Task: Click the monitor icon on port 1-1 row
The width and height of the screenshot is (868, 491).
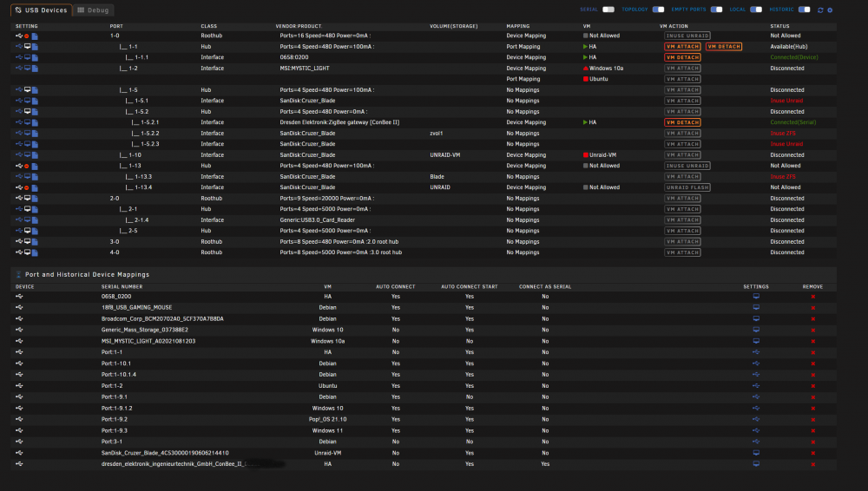Action: pos(27,47)
